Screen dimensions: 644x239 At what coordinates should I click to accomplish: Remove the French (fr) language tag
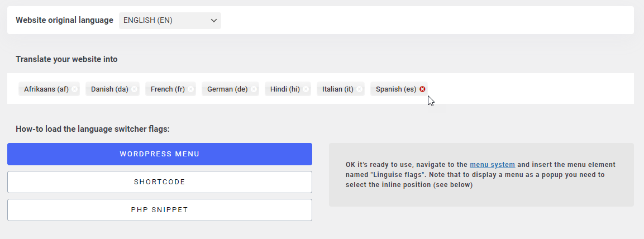coord(191,89)
